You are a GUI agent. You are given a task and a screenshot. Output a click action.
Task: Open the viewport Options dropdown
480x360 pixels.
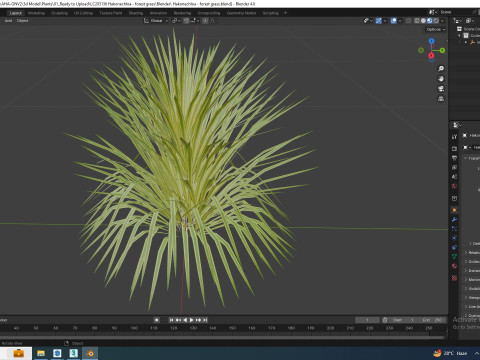coord(436,29)
